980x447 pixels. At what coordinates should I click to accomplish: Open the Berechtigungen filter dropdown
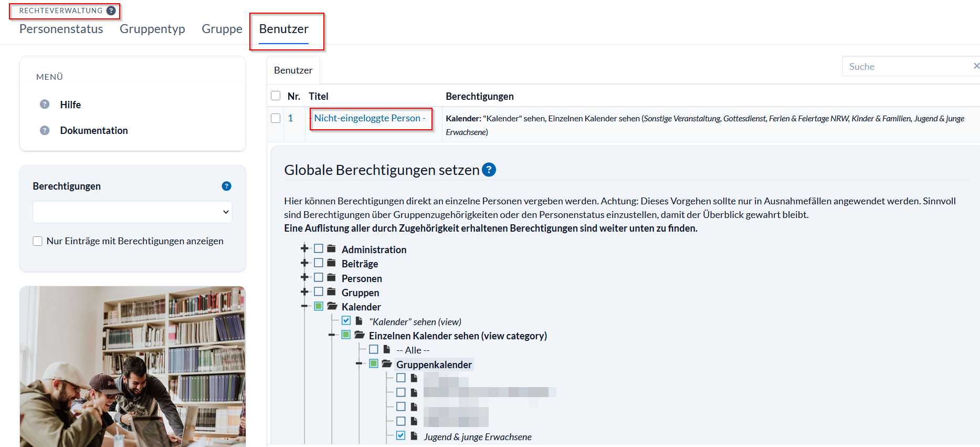132,212
